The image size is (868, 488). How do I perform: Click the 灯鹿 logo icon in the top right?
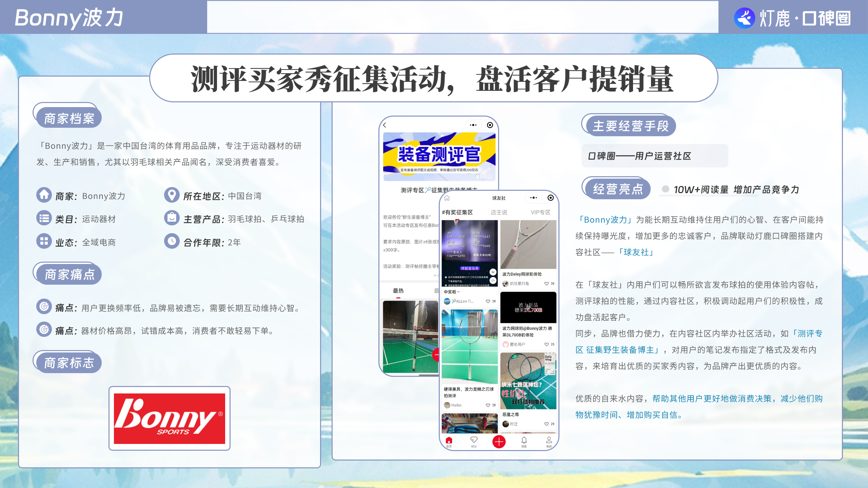tap(744, 18)
